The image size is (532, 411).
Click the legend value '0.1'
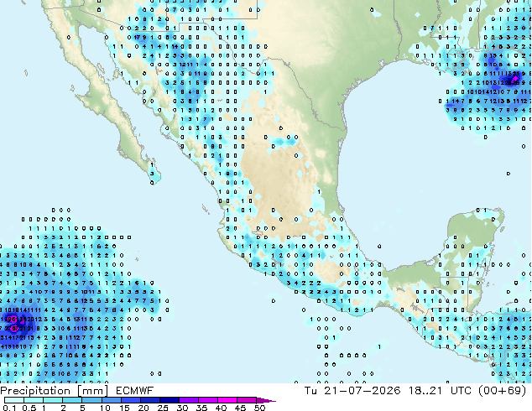click(9, 408)
